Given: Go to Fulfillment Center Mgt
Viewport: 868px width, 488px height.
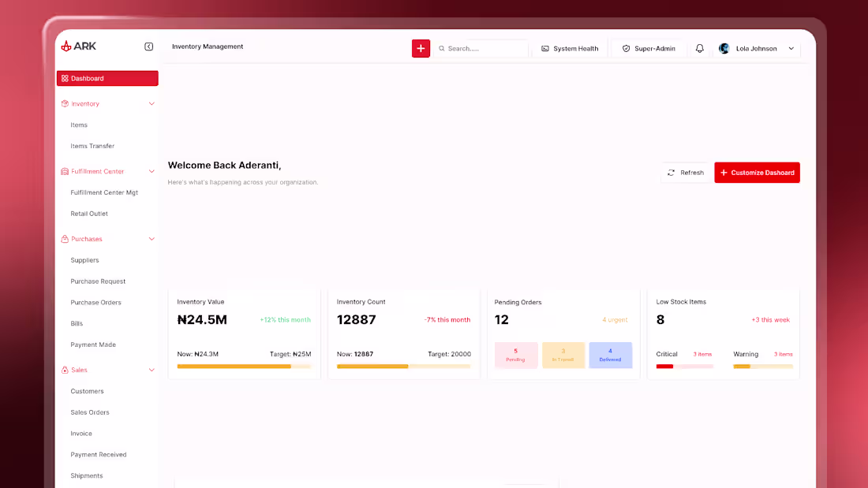Looking at the screenshot, I should 104,192.
